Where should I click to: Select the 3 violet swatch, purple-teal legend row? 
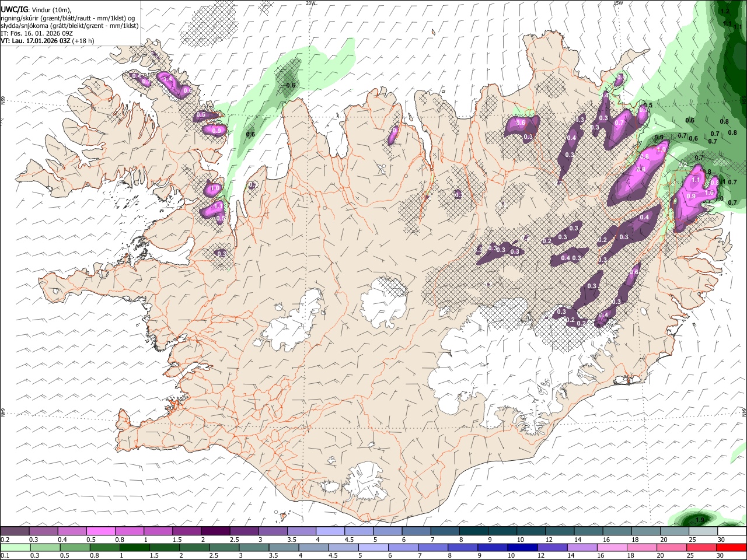(272, 531)
